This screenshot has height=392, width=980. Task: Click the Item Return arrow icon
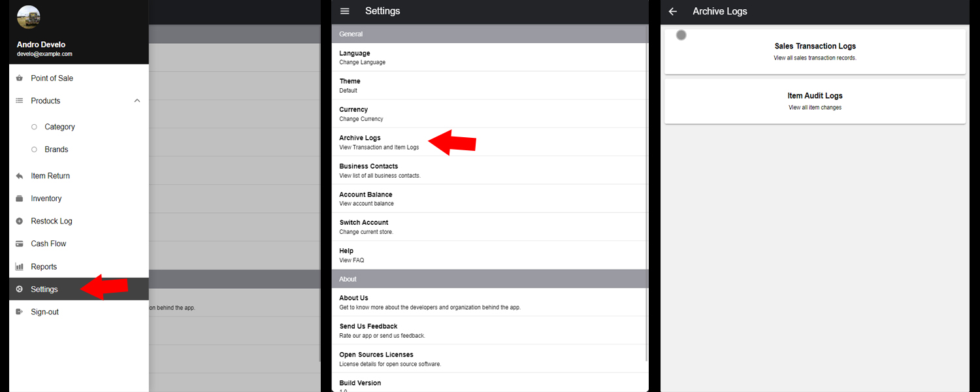coord(20,176)
